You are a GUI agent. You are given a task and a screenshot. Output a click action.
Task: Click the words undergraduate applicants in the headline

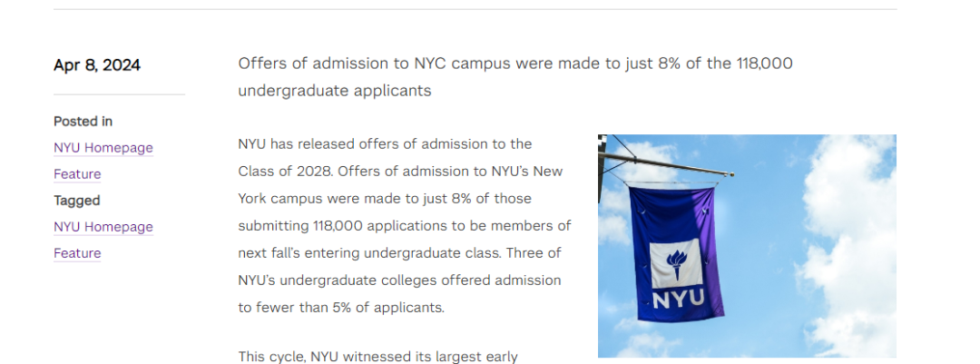[x=334, y=91]
